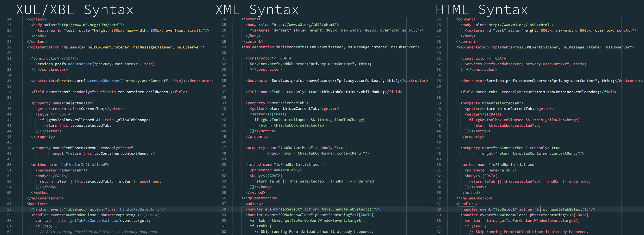644x235 pixels.
Task: Click '</property>' on line 45 in XML panel
Action: click(258, 137)
